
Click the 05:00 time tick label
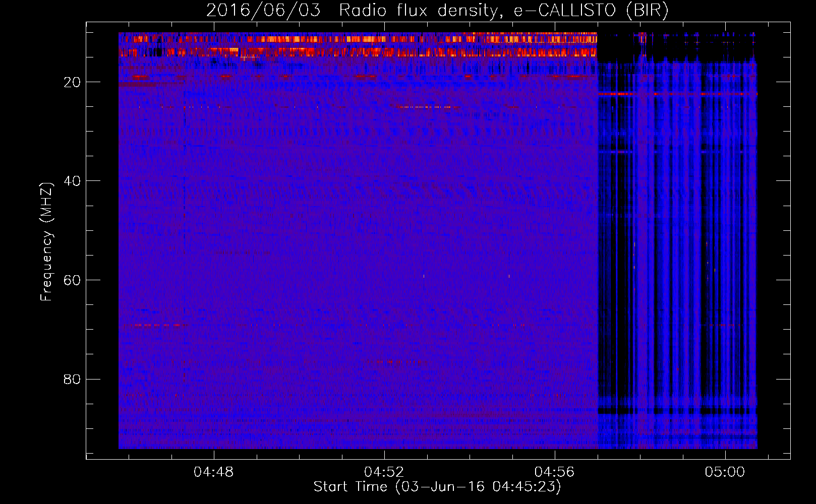(x=725, y=472)
